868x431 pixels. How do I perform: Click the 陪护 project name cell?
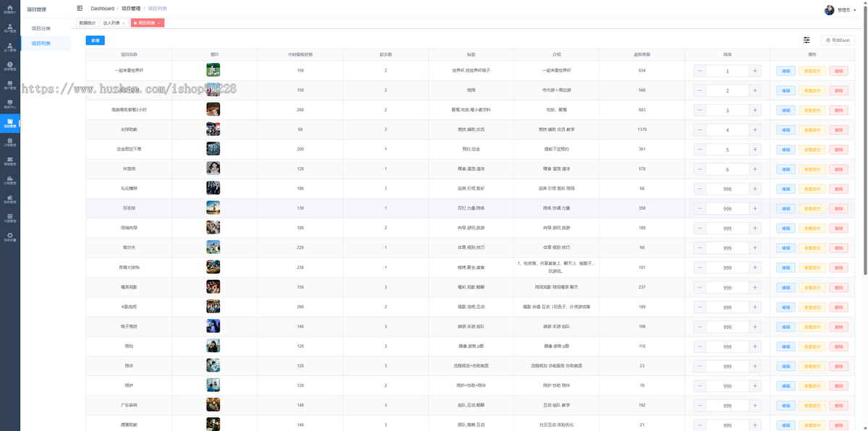129,385
